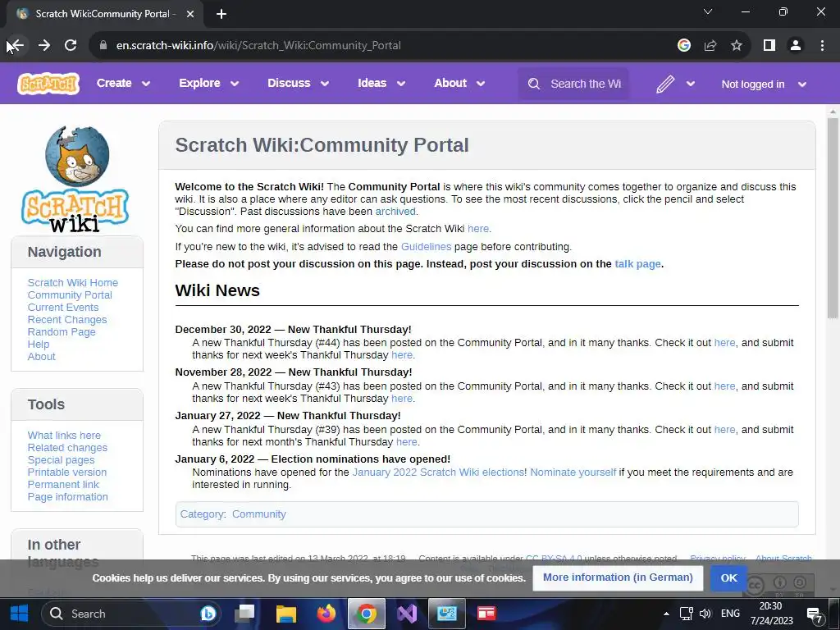
Task: Open the browser side panel icon
Action: (769, 46)
